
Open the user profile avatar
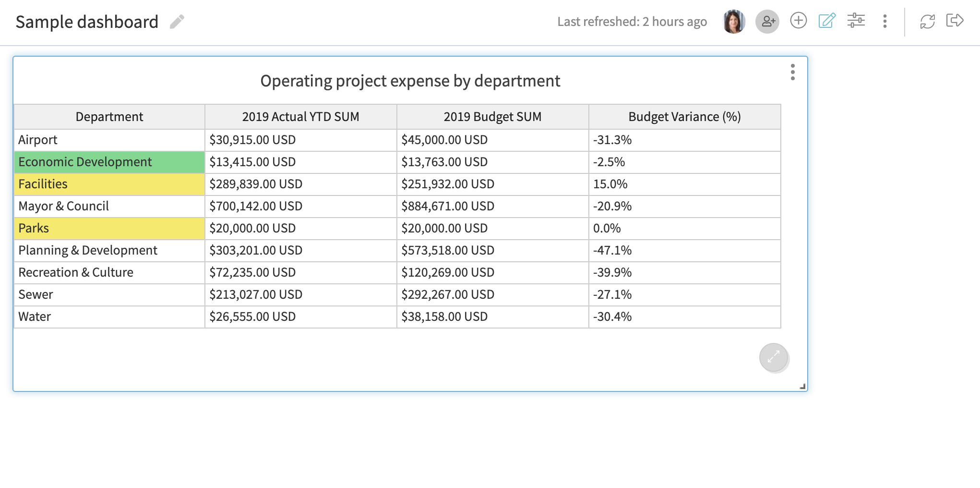tap(734, 22)
